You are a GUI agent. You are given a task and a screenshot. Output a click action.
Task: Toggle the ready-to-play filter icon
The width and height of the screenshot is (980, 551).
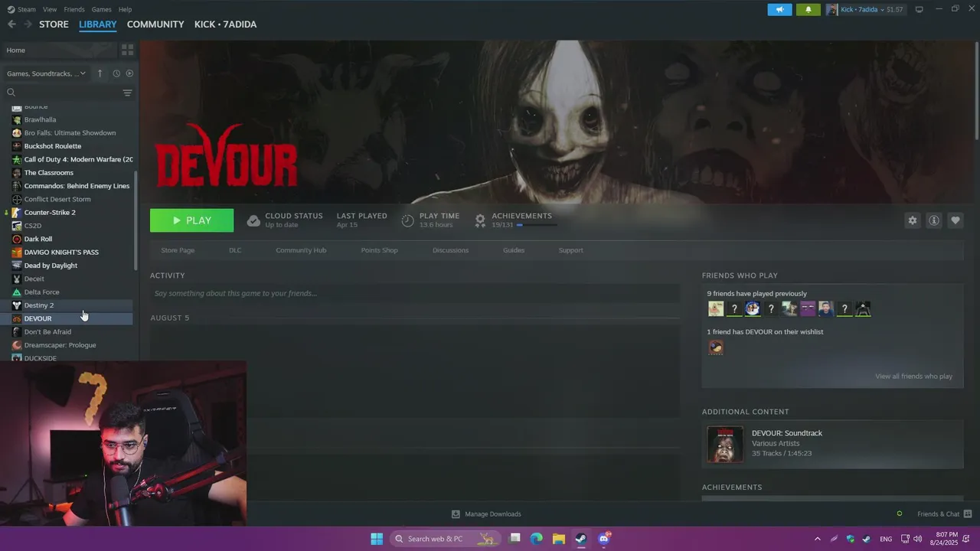click(129, 73)
